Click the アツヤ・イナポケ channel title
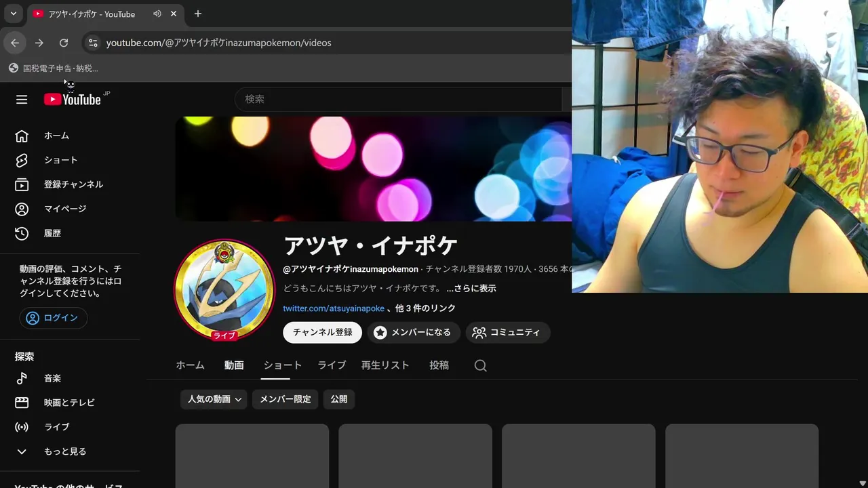This screenshot has width=868, height=488. [x=370, y=245]
